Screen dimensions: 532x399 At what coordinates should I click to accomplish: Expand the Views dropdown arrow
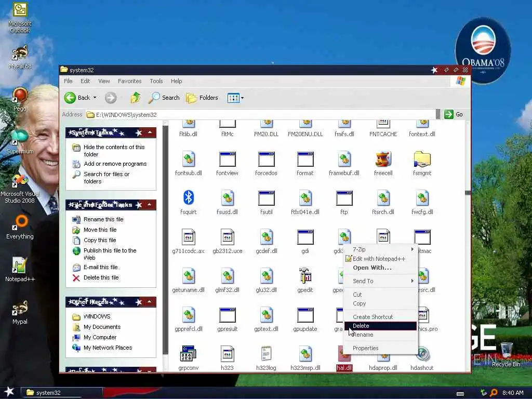tap(242, 98)
